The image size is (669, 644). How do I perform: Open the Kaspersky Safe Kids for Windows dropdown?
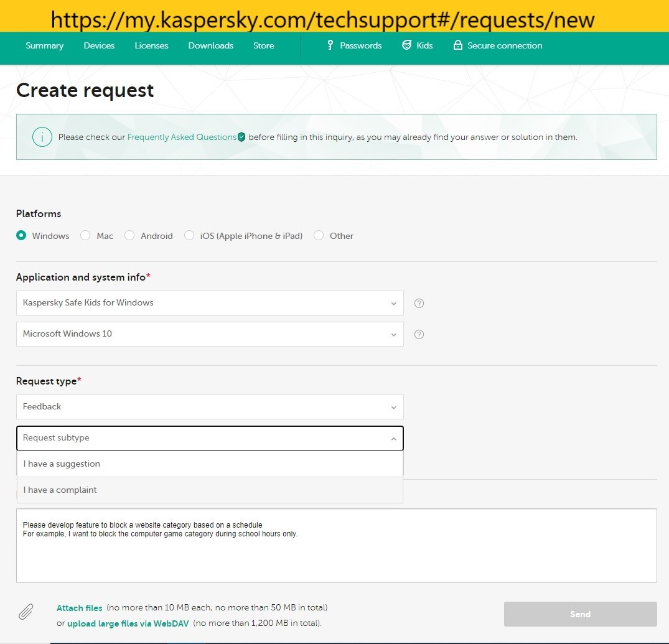(210, 303)
